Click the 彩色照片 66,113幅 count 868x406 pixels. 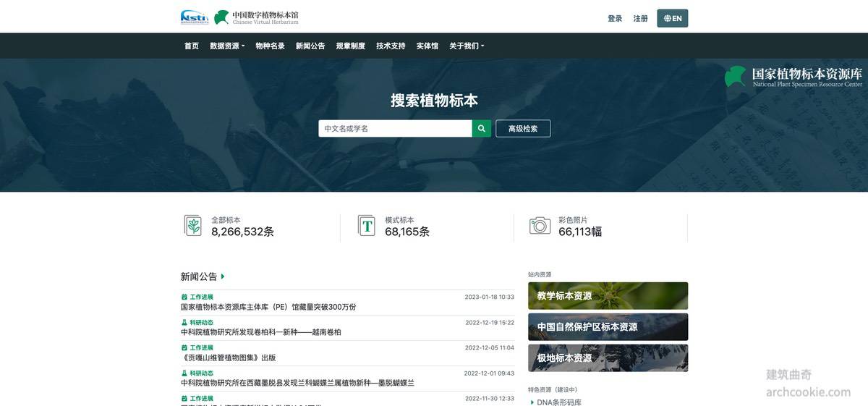pos(580,232)
